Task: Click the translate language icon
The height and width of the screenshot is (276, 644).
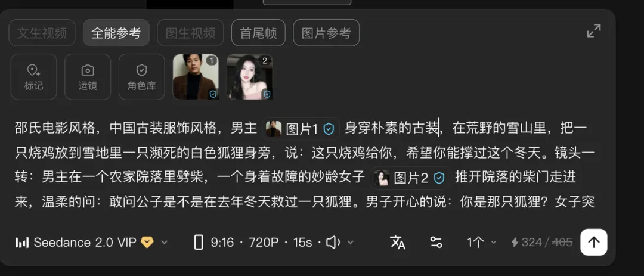Action: 398,243
